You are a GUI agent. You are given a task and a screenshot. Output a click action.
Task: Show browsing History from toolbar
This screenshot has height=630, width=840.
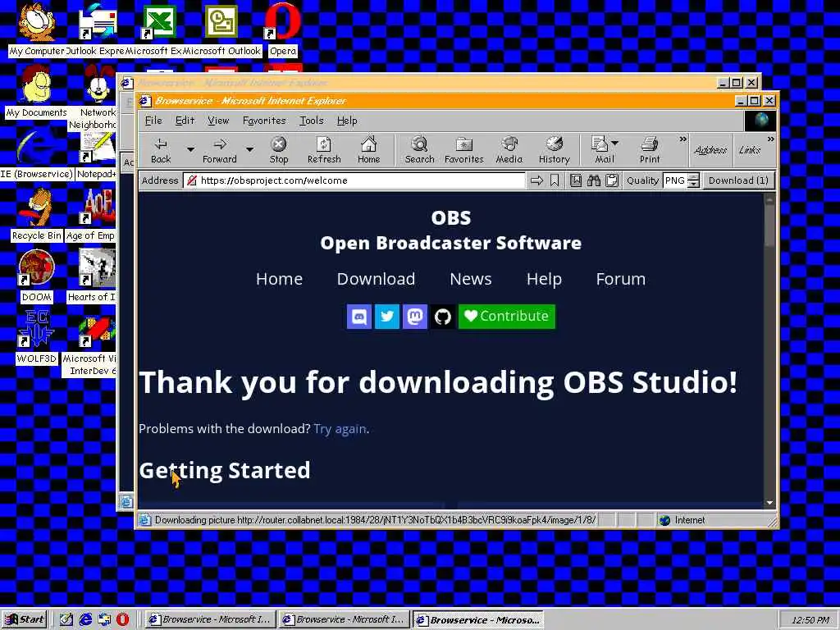click(x=554, y=150)
